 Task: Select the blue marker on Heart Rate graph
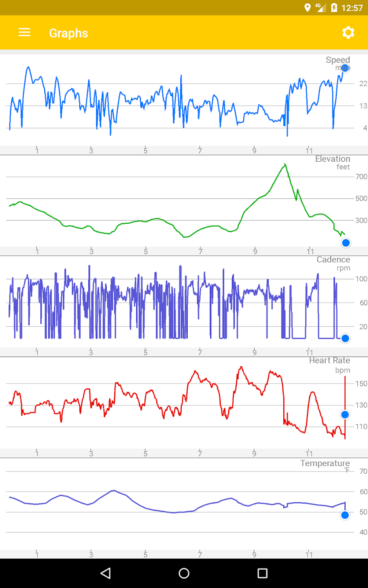click(x=345, y=414)
